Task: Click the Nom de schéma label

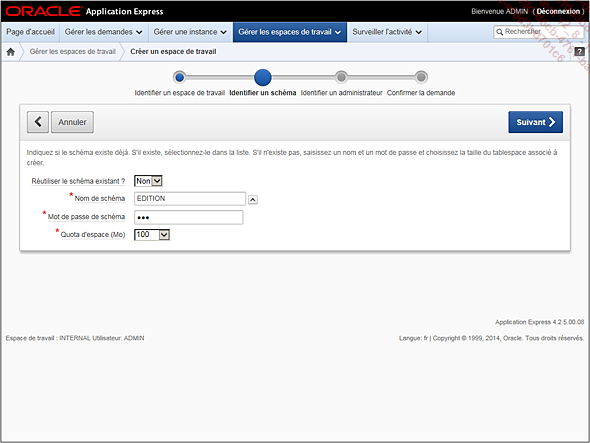Action: (100, 198)
